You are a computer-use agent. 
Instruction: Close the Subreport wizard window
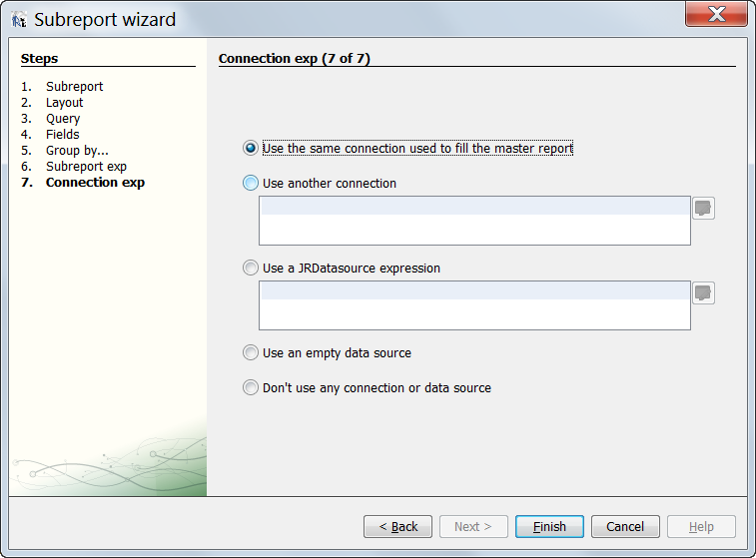(x=716, y=14)
